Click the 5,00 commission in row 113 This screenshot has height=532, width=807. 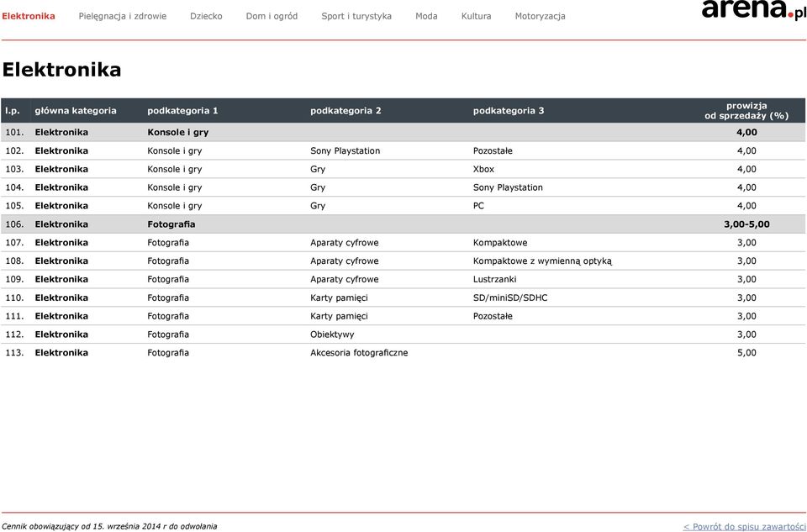[746, 353]
